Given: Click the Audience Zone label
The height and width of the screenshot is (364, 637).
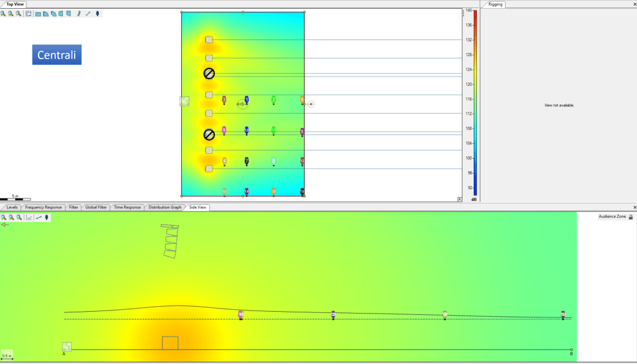Looking at the screenshot, I should click(x=612, y=217).
